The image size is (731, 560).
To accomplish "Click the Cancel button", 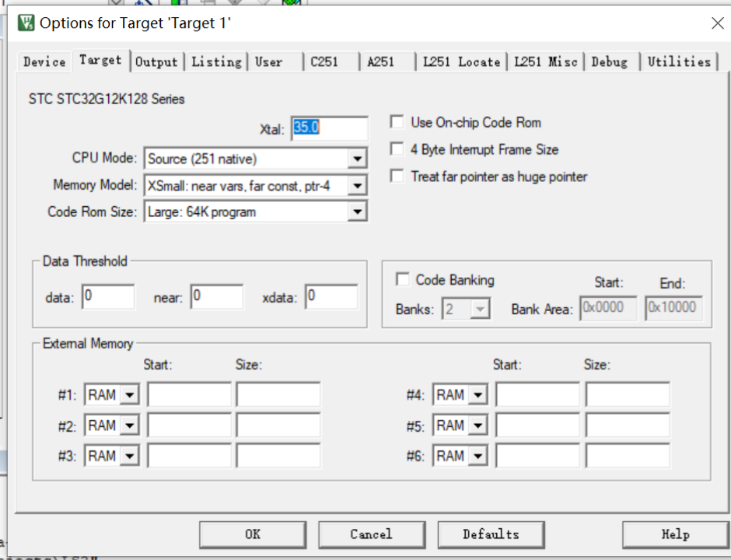I will pos(372,534).
